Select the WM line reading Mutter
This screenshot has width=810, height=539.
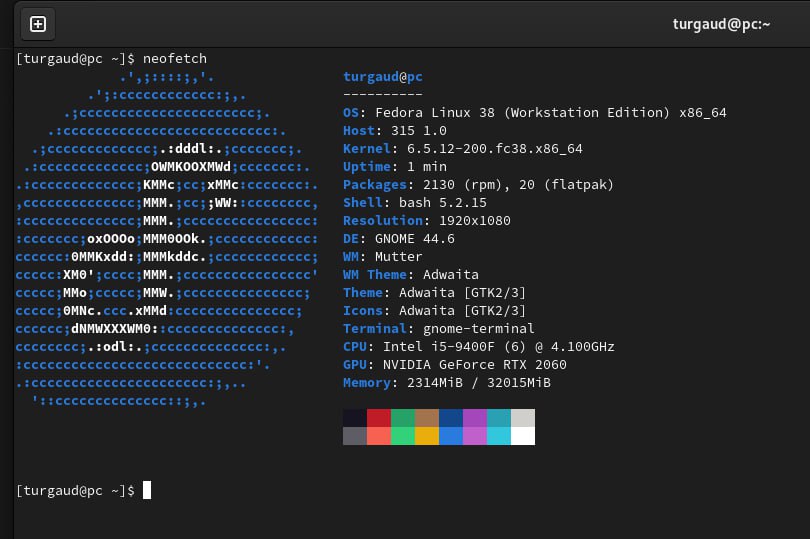click(383, 257)
